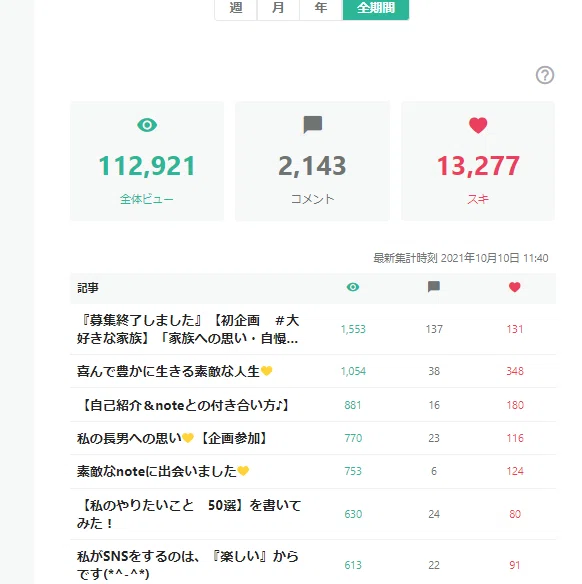Click comment count 22
Screen dimensions: 582x584
[x=434, y=565]
